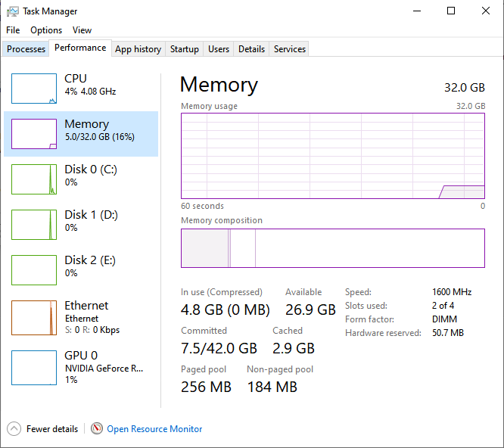
Task: Click the Resource Monitor gauge icon
Action: (x=97, y=428)
